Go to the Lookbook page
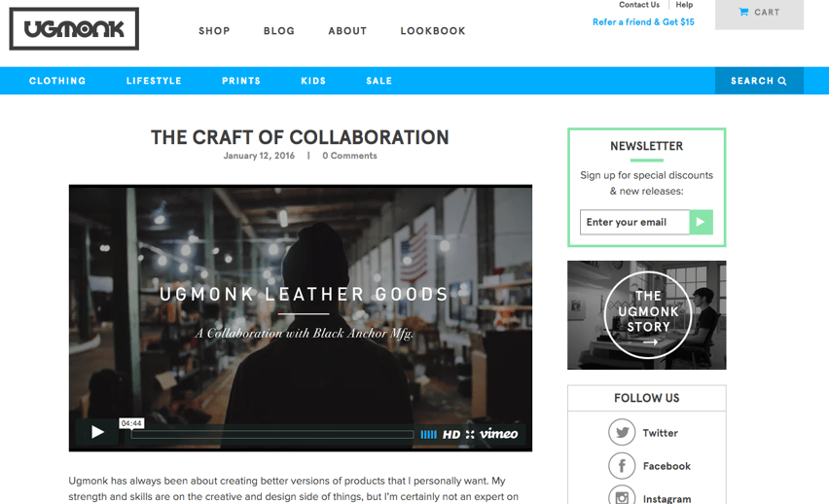829x504 pixels. pos(433,31)
